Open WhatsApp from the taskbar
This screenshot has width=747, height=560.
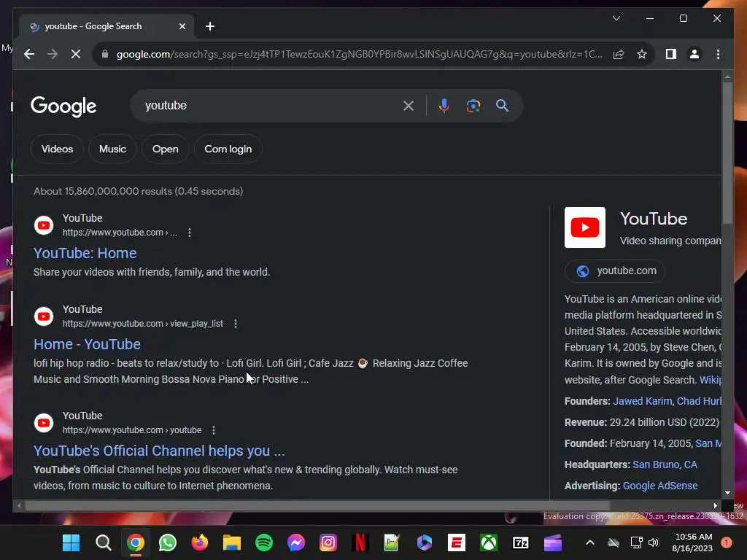tap(168, 542)
